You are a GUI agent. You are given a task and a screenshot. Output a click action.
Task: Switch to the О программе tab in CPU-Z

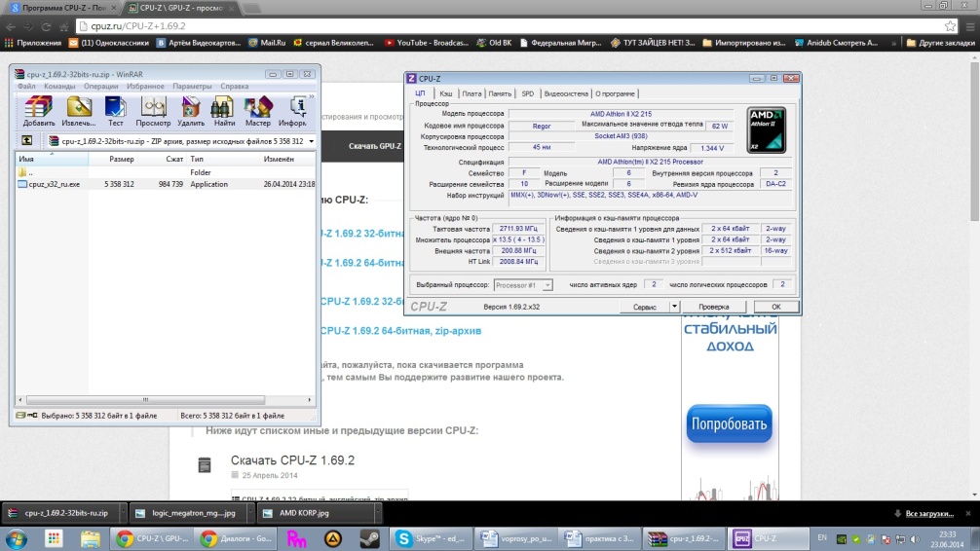click(615, 93)
